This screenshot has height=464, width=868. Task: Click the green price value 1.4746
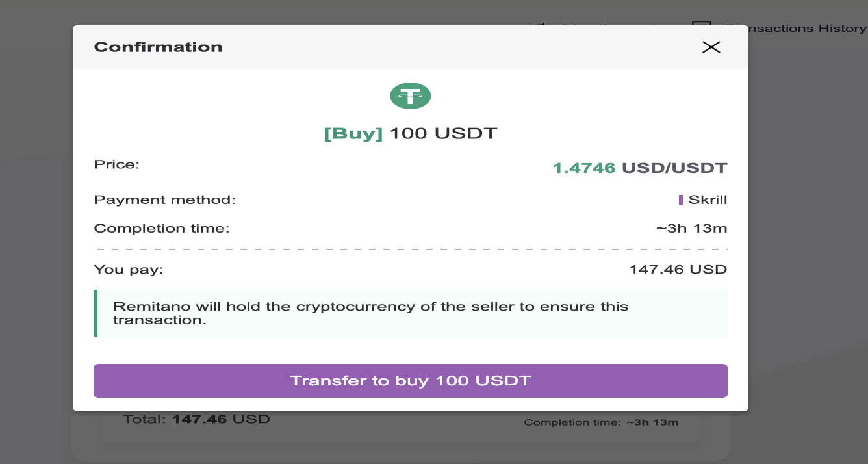(583, 167)
